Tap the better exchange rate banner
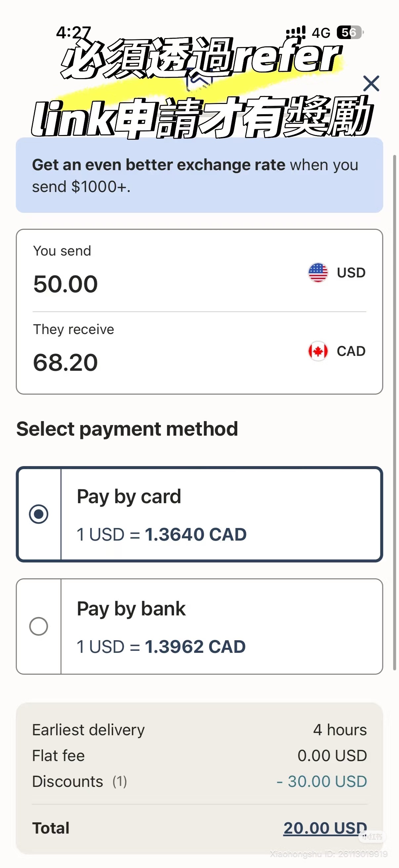 pyautogui.click(x=199, y=175)
